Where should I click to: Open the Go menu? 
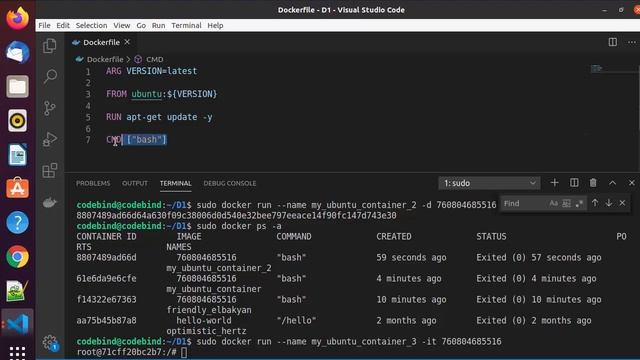tap(141, 25)
